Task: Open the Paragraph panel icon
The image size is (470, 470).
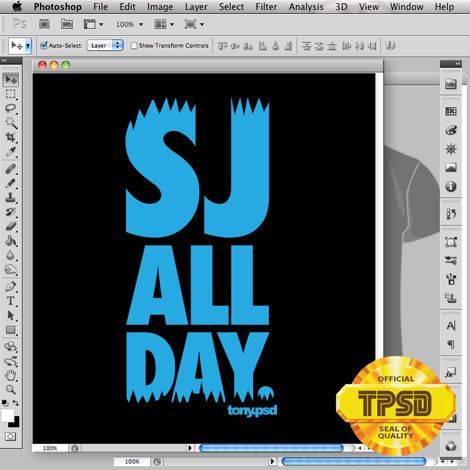Action: pos(451,344)
